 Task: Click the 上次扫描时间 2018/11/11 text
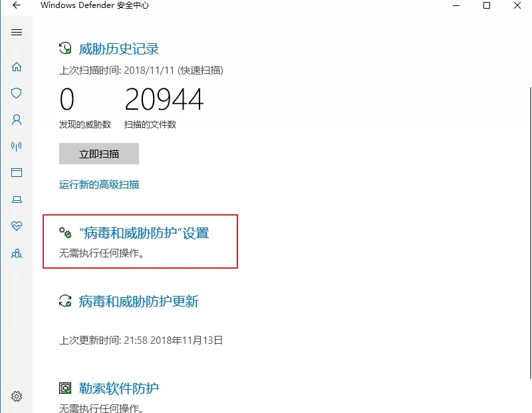(x=141, y=70)
